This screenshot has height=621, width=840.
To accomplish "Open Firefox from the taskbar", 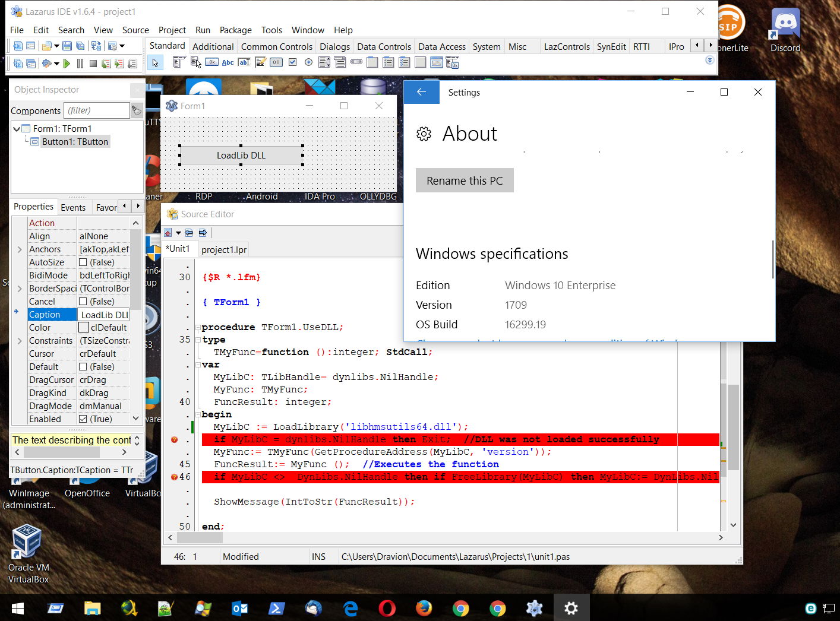I will pyautogui.click(x=424, y=608).
